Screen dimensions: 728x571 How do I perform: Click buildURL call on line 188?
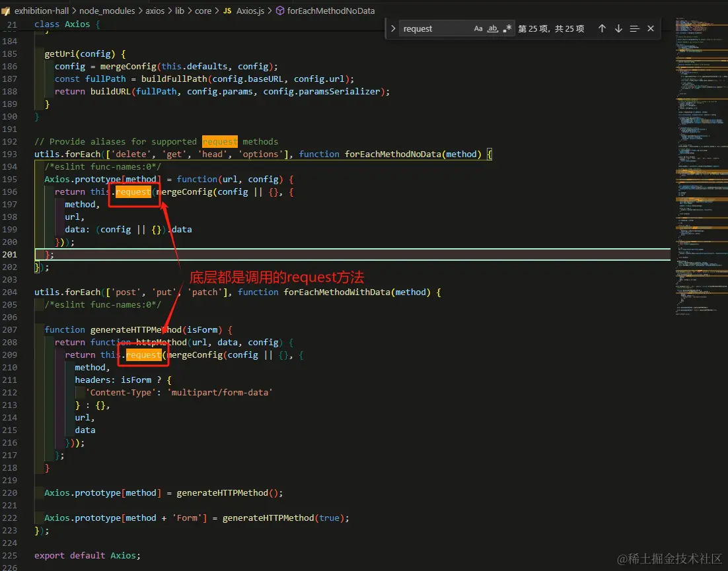point(110,91)
